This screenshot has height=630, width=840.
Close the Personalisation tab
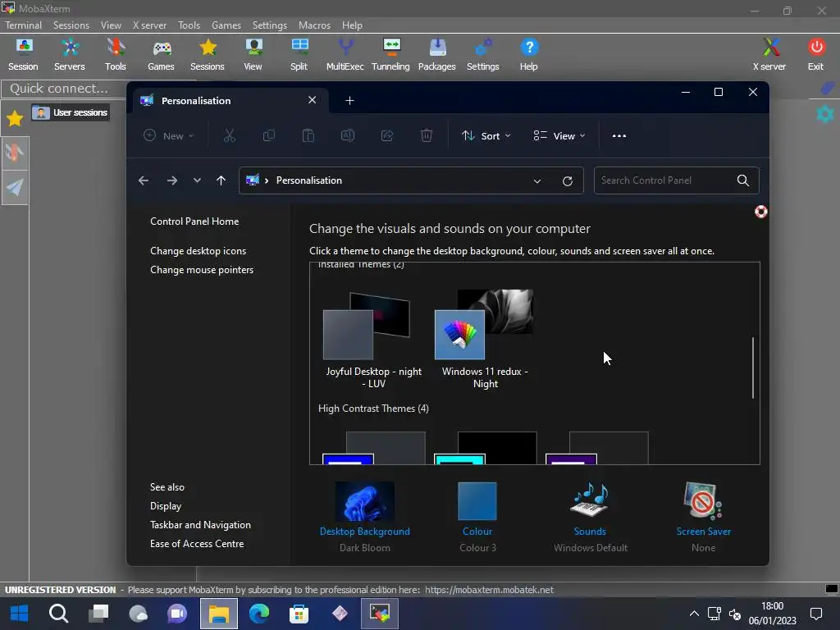(x=312, y=100)
